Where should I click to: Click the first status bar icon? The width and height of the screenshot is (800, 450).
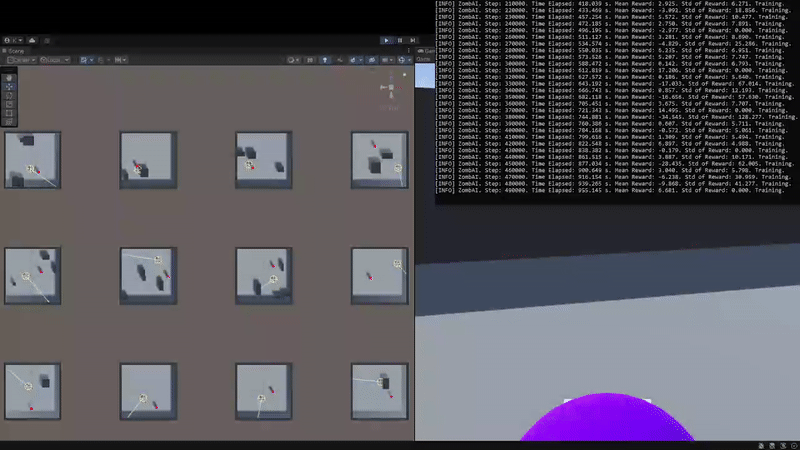coord(761,446)
